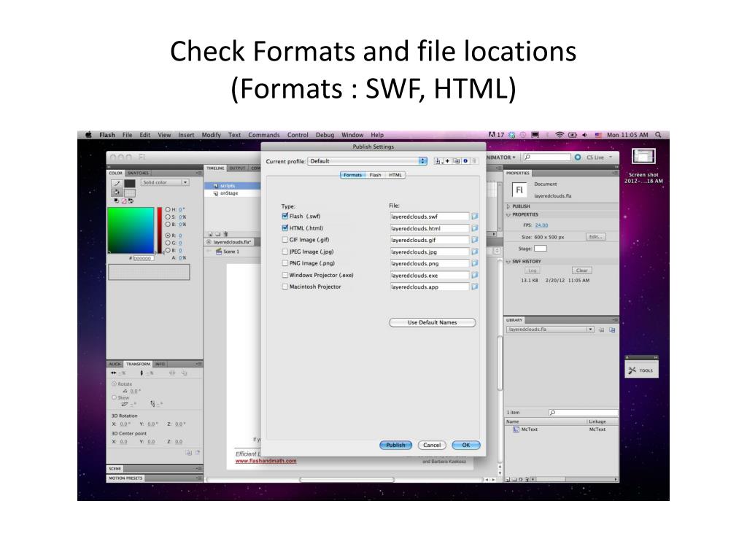Click Publish button
This screenshot has height=560, width=747.
pyautogui.click(x=395, y=445)
